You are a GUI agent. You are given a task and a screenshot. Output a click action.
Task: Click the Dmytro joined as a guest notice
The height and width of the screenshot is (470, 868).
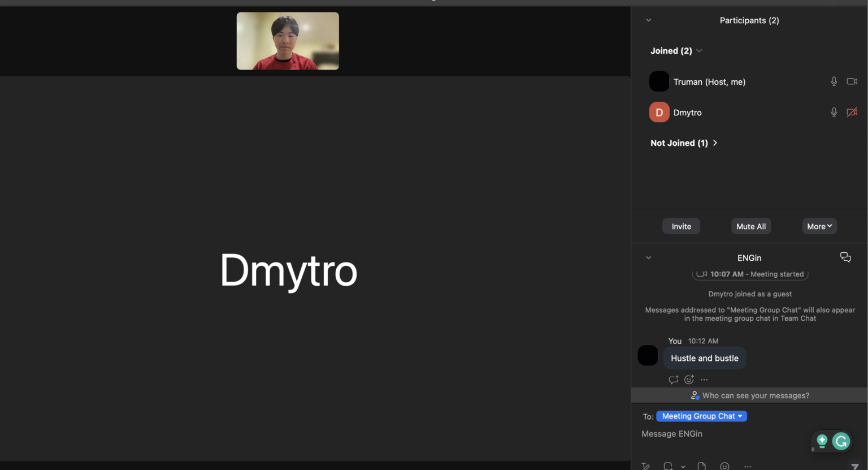(x=750, y=294)
